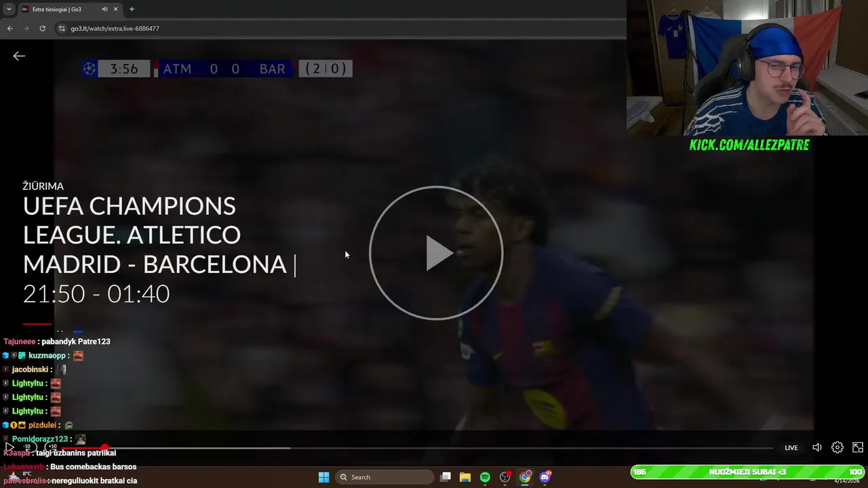
Task: Click username Pomidorazz123 in chat
Action: tap(40, 439)
